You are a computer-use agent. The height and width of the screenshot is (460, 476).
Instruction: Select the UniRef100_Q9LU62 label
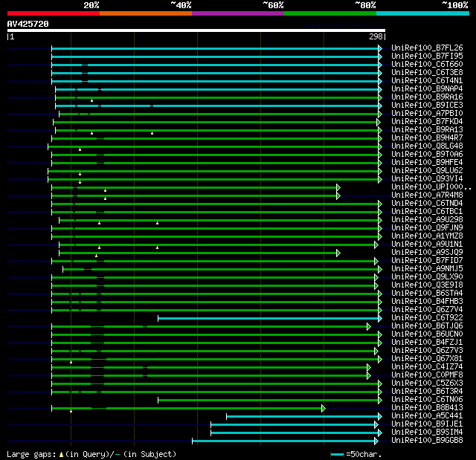[x=427, y=171]
